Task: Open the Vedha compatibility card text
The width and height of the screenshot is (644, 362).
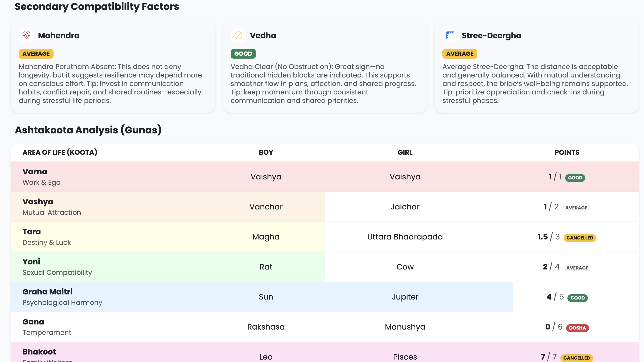Action: pos(323,84)
